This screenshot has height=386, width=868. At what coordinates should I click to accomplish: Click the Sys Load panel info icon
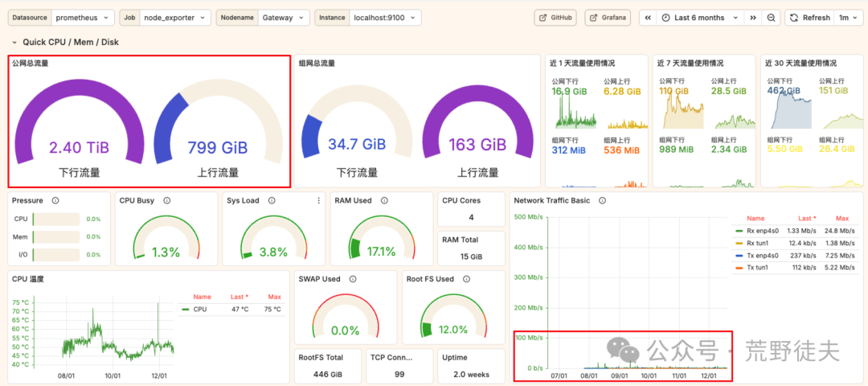tap(272, 200)
